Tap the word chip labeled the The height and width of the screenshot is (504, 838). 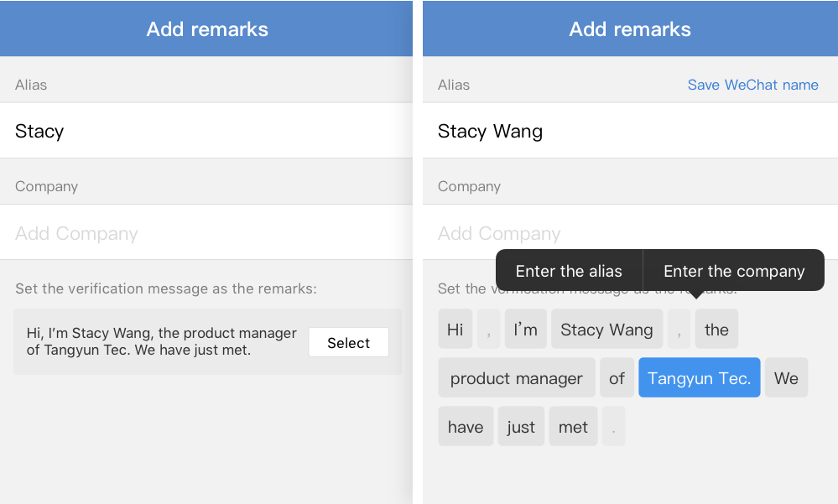point(716,330)
